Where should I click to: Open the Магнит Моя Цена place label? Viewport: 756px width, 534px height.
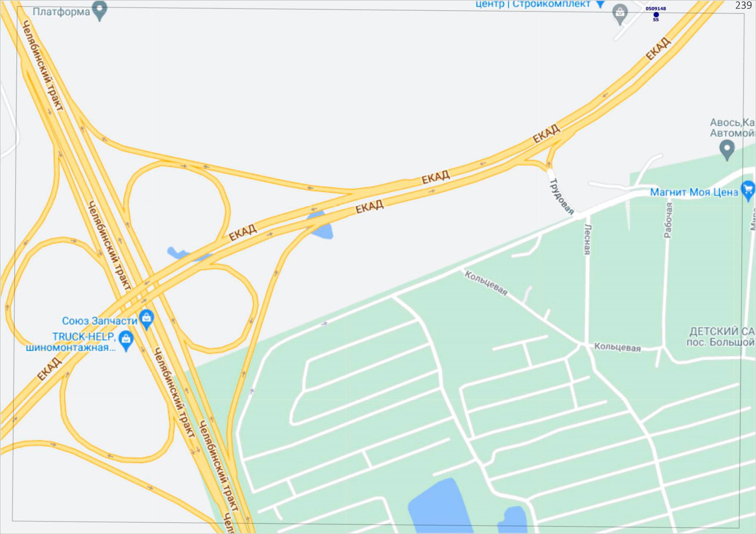click(694, 192)
